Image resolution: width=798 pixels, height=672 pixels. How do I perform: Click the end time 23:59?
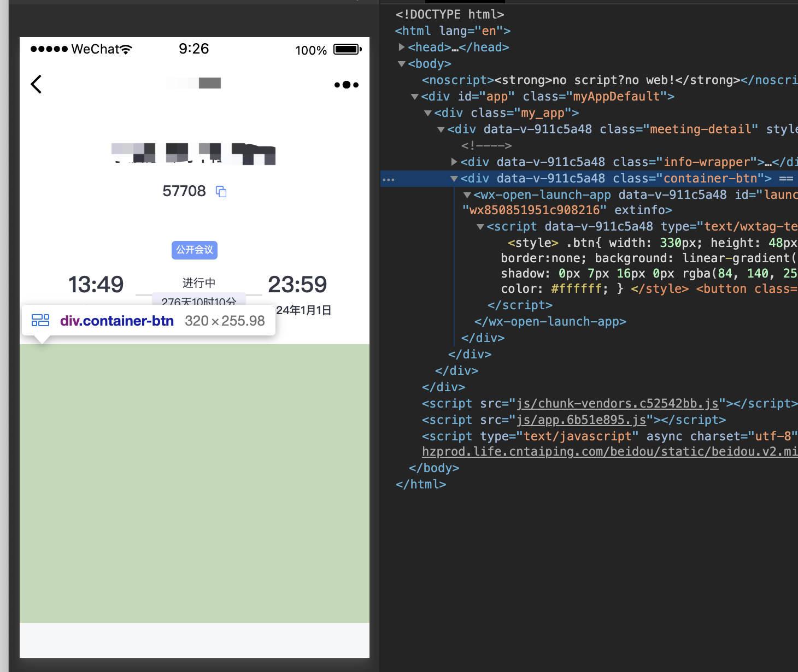point(297,284)
